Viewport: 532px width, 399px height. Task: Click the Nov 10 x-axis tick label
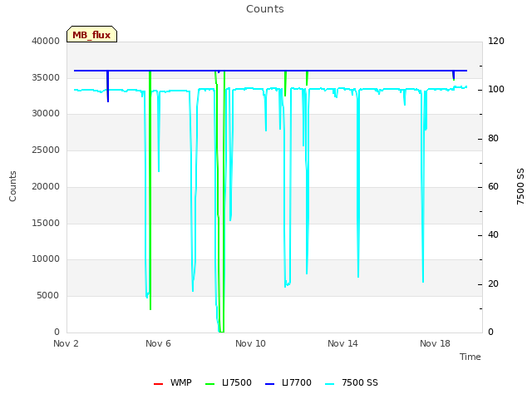(250, 343)
